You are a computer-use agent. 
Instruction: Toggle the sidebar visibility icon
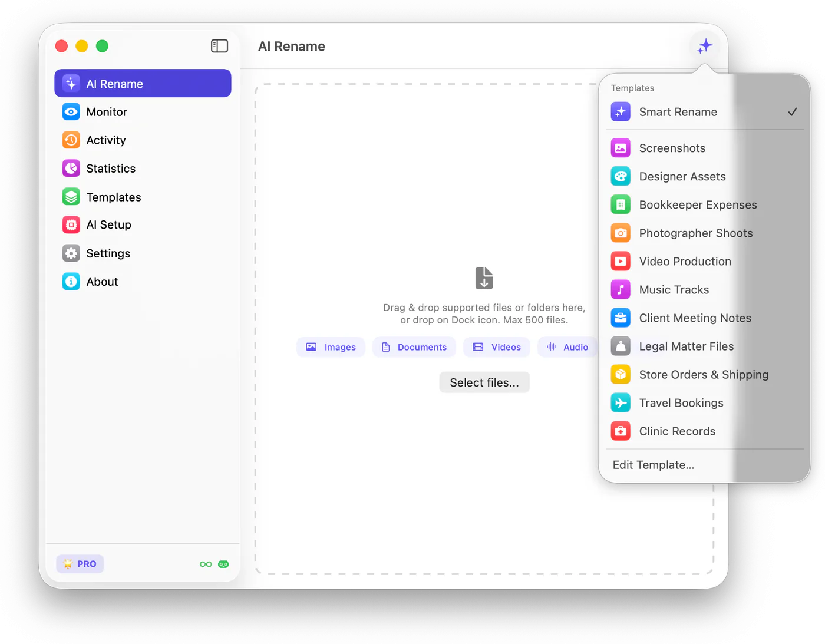click(219, 46)
